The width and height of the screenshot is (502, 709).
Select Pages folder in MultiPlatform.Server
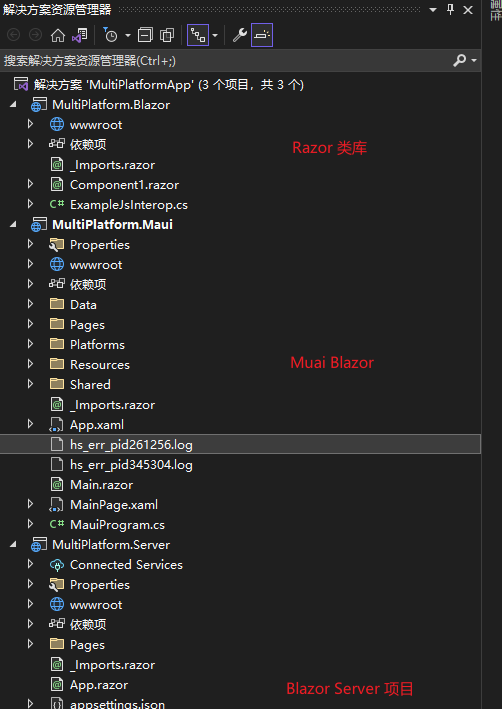pos(87,645)
